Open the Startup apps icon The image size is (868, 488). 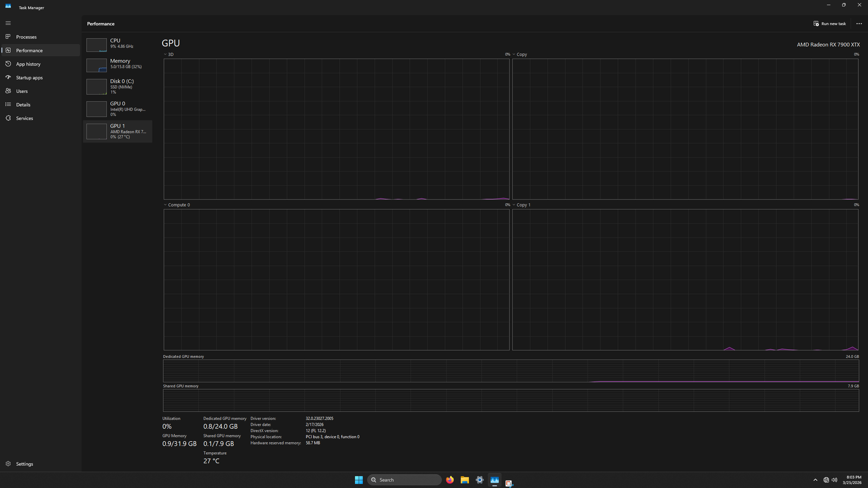8,78
